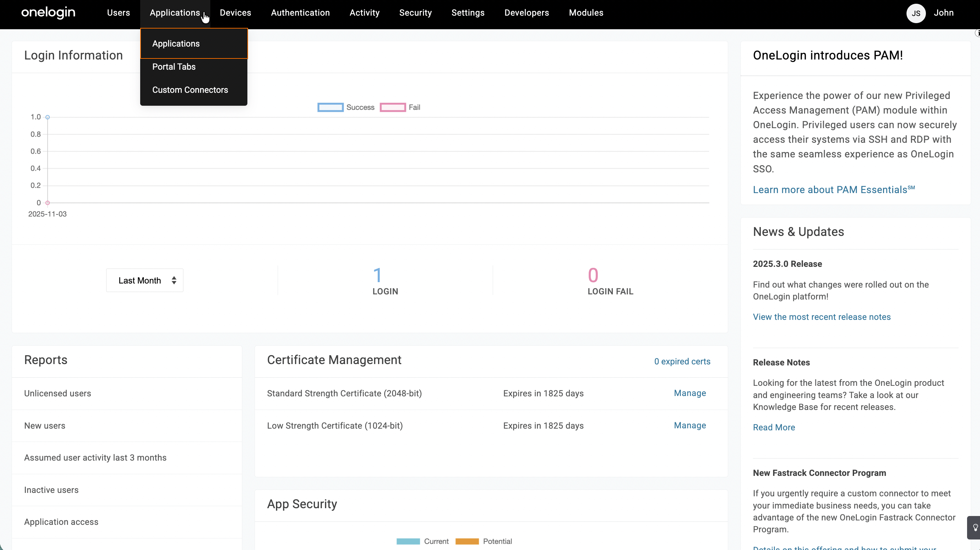Click the info icon near top right
980x550 pixels.
[x=977, y=33]
